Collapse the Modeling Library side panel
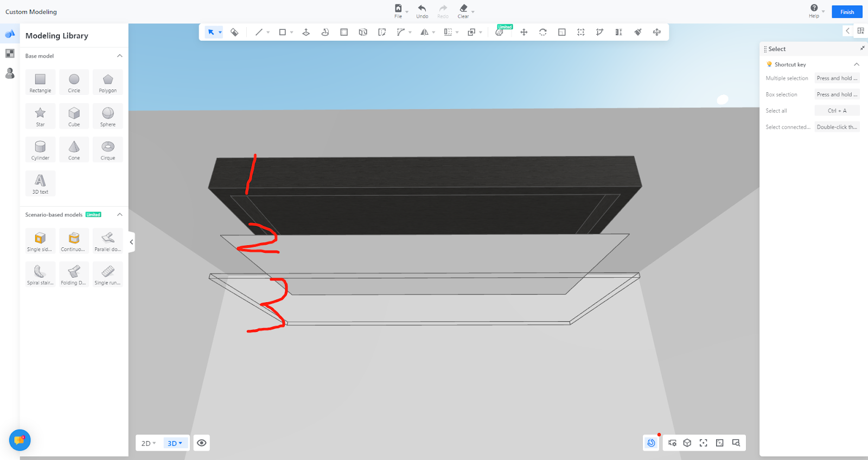 131,242
